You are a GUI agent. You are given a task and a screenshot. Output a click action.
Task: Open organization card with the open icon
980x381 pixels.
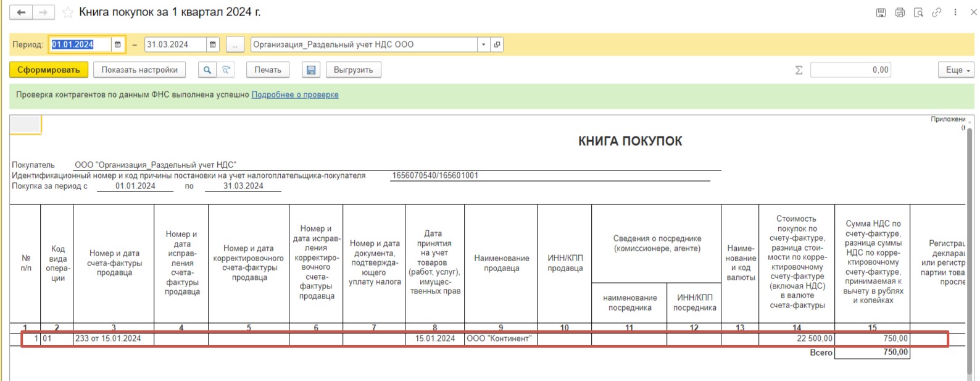(497, 44)
